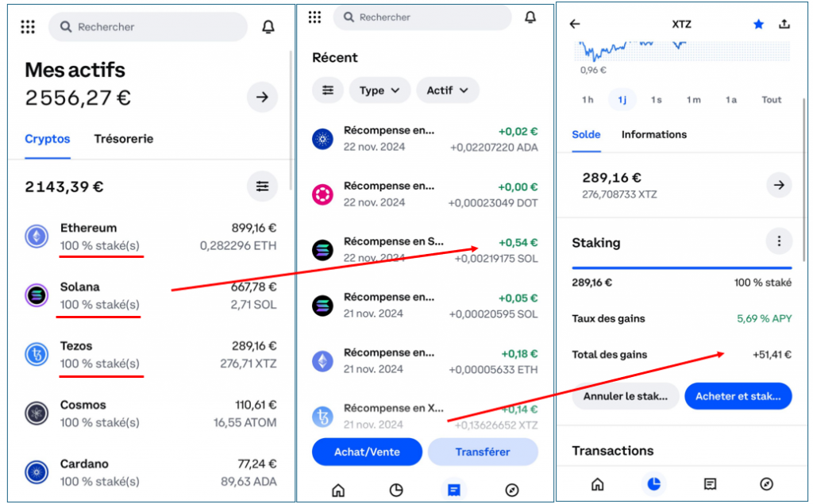Select the Tout chart range
This screenshot has width=813, height=504.
click(772, 99)
